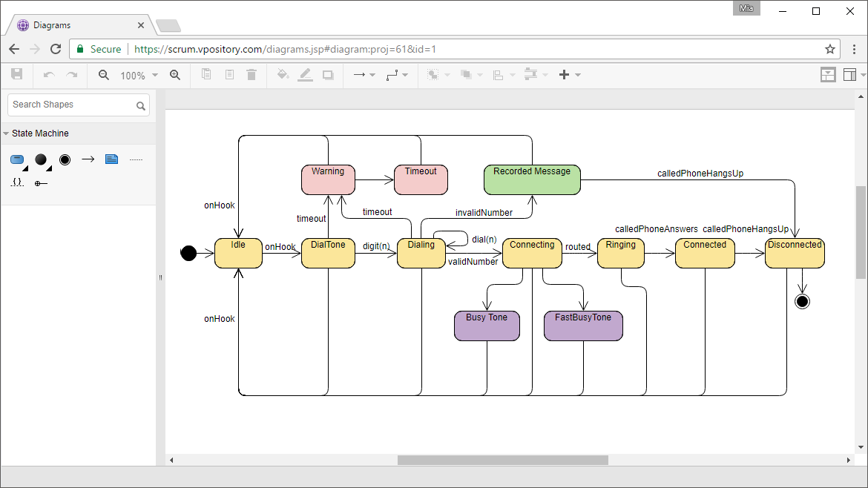Click the connection arrow style icon
Image resolution: width=868 pixels, height=488 pixels.
359,75
